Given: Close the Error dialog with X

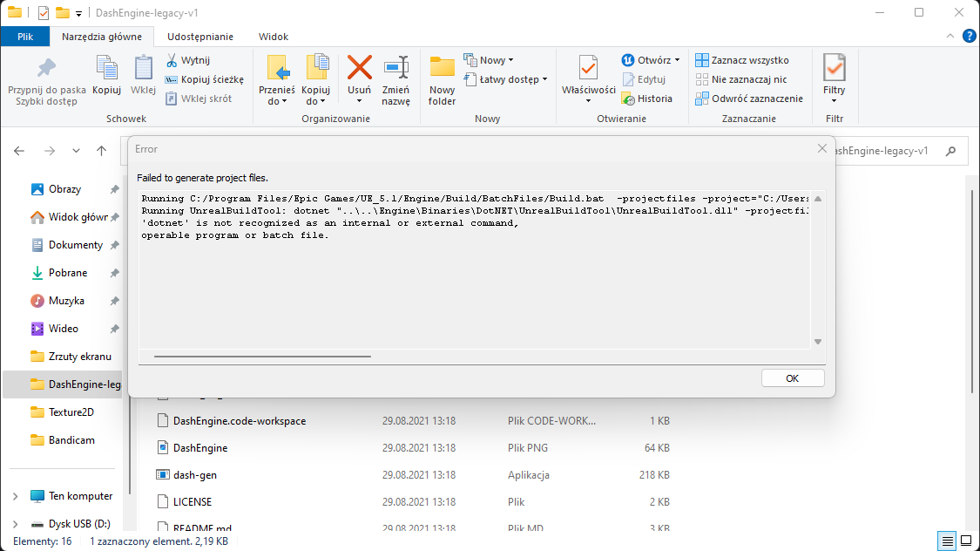Looking at the screenshot, I should click(x=821, y=149).
